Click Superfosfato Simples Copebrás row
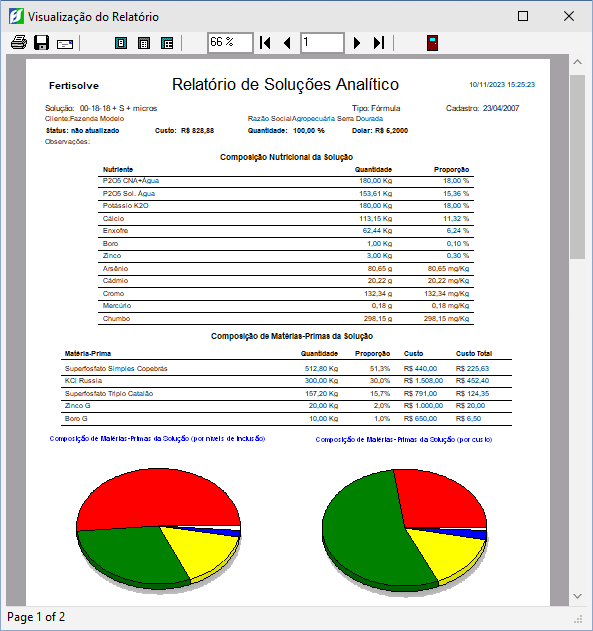The width and height of the screenshot is (593, 631). point(286,369)
